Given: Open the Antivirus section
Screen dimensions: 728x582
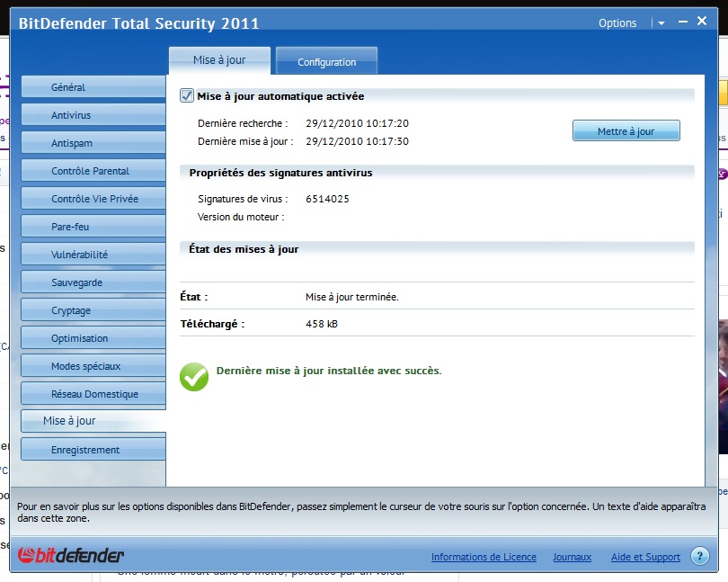Looking at the screenshot, I should tap(93, 115).
